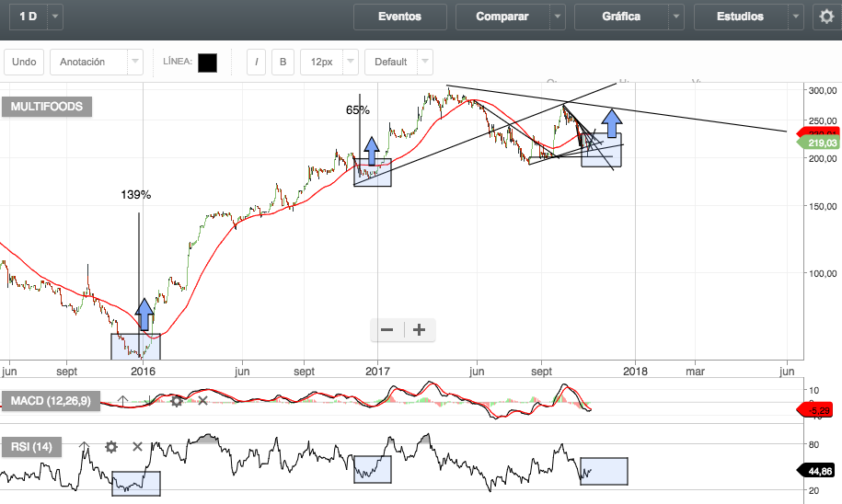Zoom in chart with plus button

click(420, 329)
